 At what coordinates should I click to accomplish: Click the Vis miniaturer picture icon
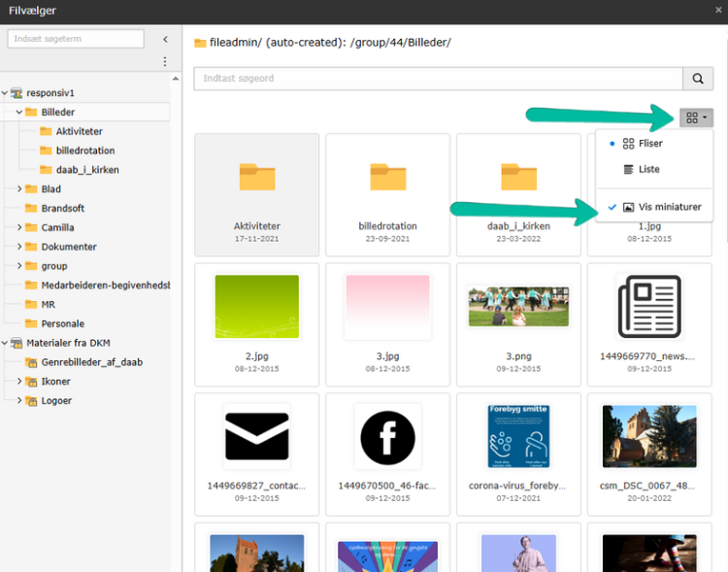point(628,207)
